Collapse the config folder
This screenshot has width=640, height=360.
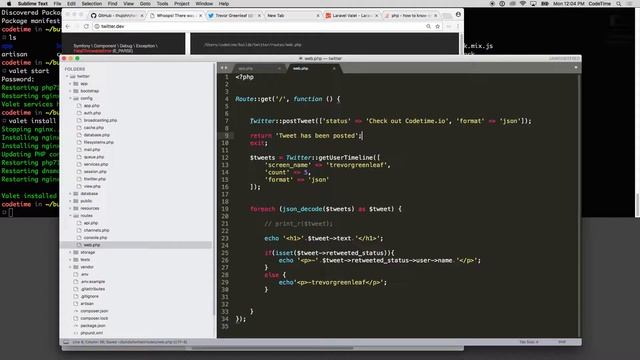[x=70, y=98]
